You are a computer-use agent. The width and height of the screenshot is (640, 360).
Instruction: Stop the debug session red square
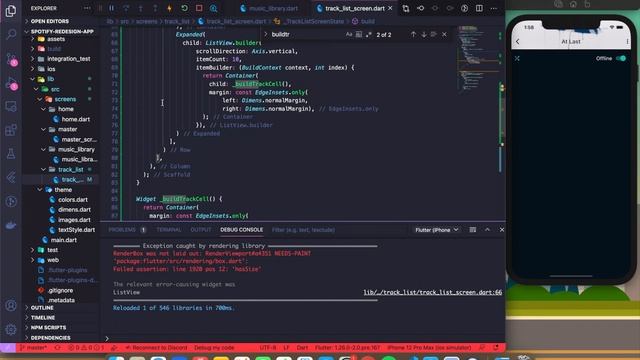coord(199,8)
